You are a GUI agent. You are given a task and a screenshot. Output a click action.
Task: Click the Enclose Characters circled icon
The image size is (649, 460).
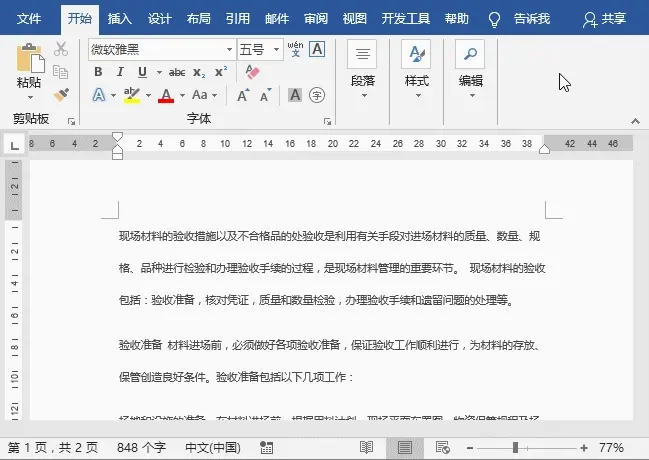coord(317,95)
